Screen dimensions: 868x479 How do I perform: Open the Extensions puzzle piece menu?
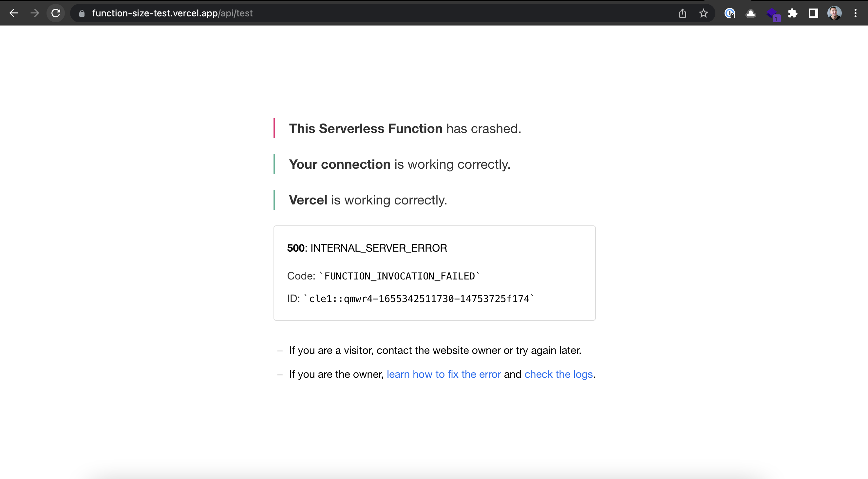pos(793,13)
